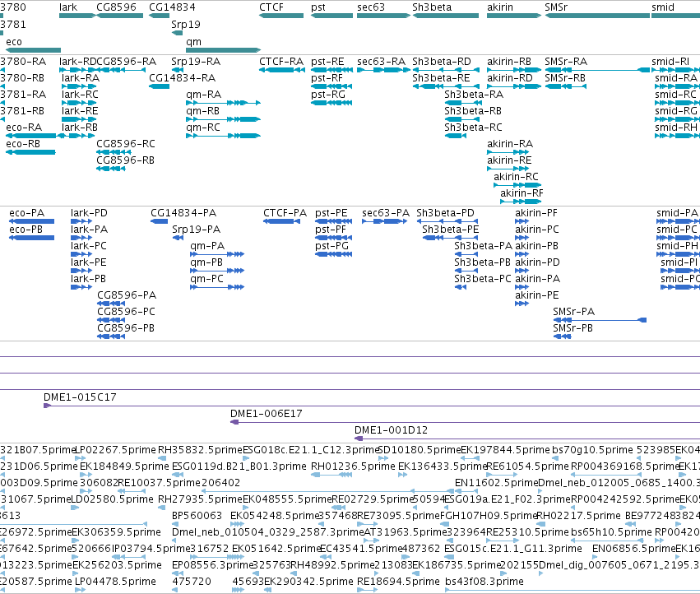Click the SMSr gene label
Screen dimensions: 700x594
click(x=556, y=7)
